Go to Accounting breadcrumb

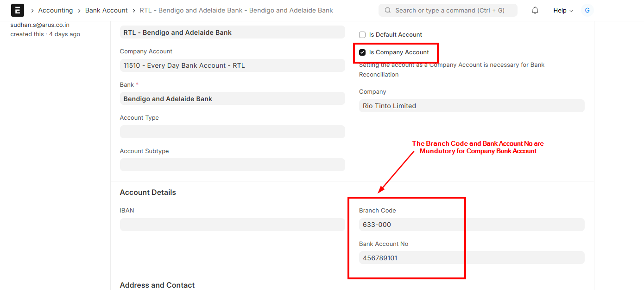(x=56, y=10)
